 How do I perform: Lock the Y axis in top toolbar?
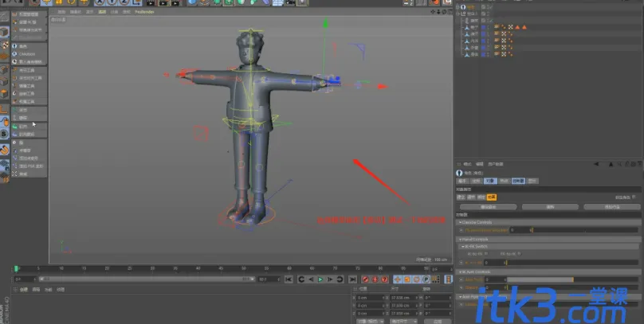coord(113,2)
